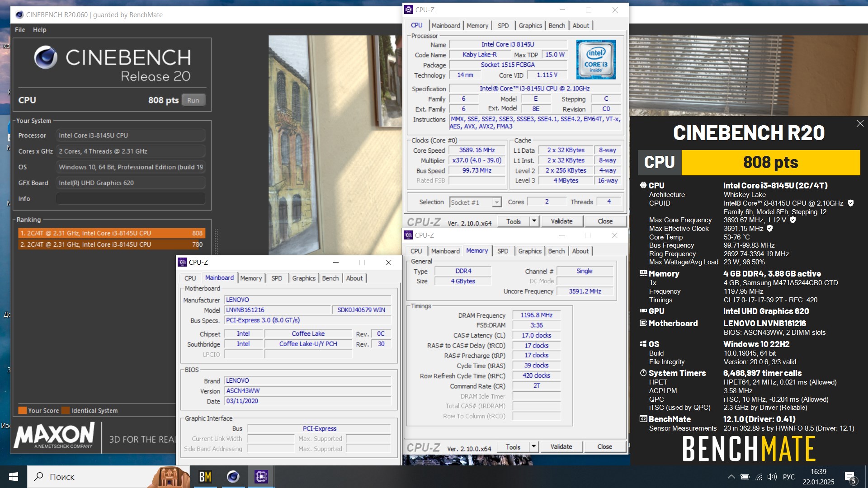Click GFX Board field Intel UHD Graphics 620
The width and height of the screenshot is (868, 488).
point(131,183)
